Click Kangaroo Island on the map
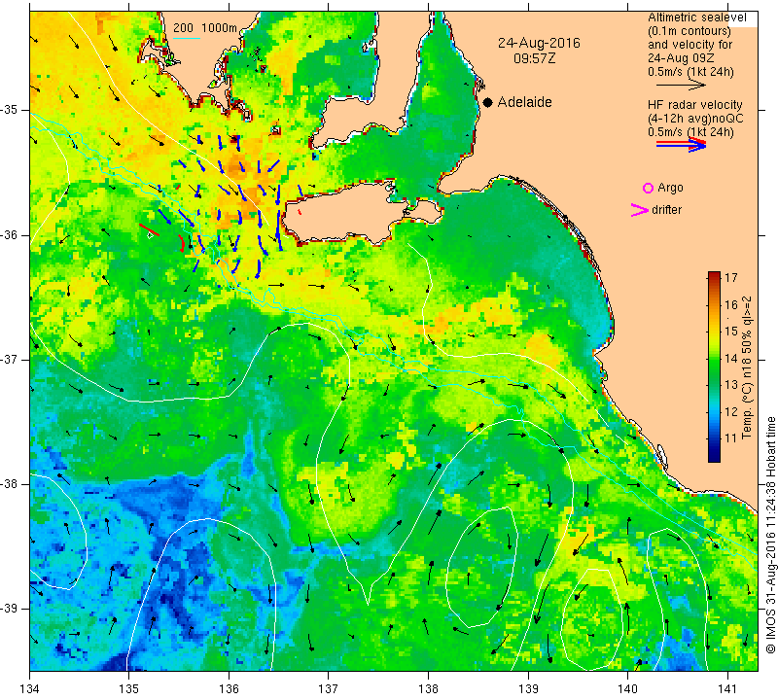 [347, 214]
